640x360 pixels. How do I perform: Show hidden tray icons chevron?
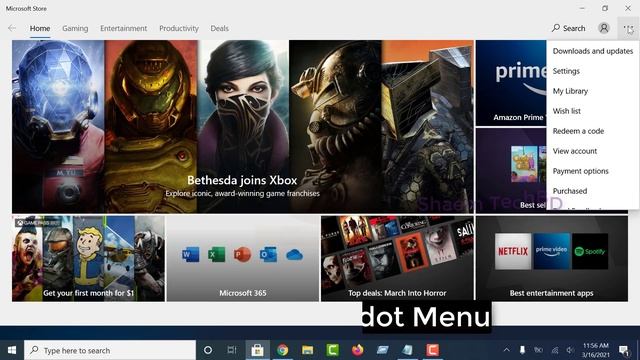(x=506, y=350)
